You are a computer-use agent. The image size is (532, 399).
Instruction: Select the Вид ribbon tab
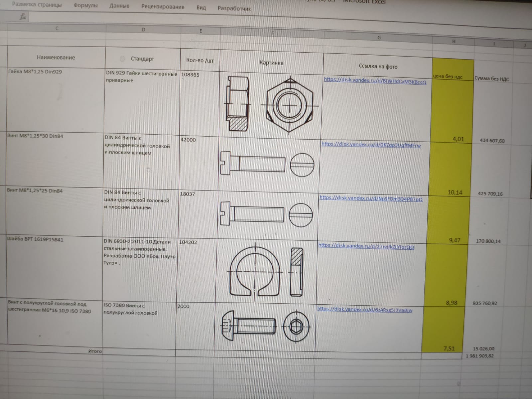click(x=201, y=8)
